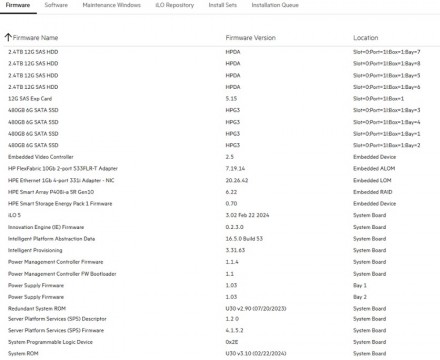Open the Installation Queue tab
Screen dimensions: 440x360
point(275,5)
